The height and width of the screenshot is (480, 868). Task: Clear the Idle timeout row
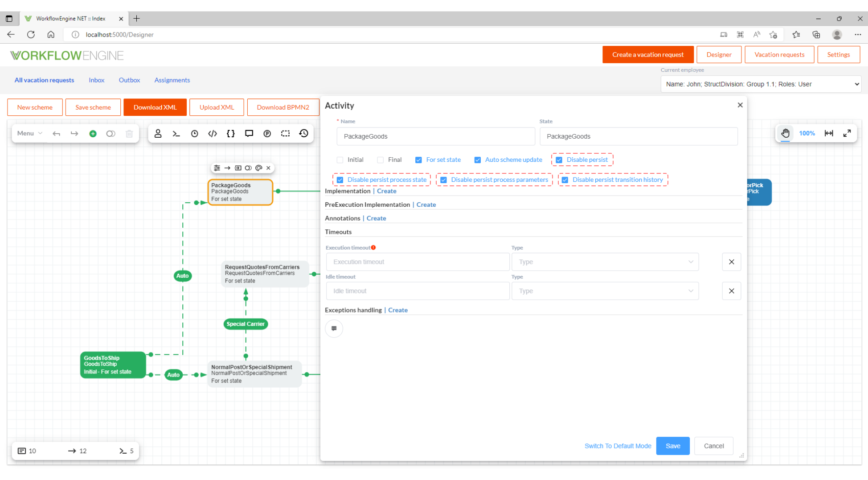coord(731,291)
